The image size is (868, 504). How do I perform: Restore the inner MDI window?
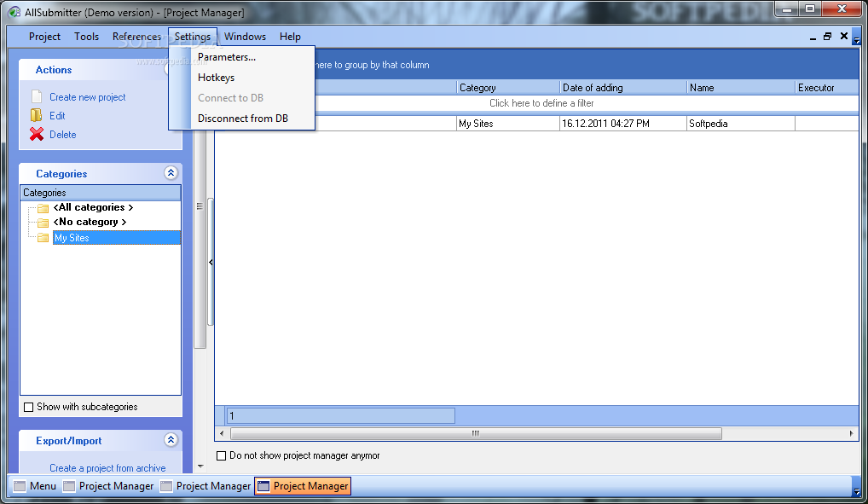(x=827, y=36)
